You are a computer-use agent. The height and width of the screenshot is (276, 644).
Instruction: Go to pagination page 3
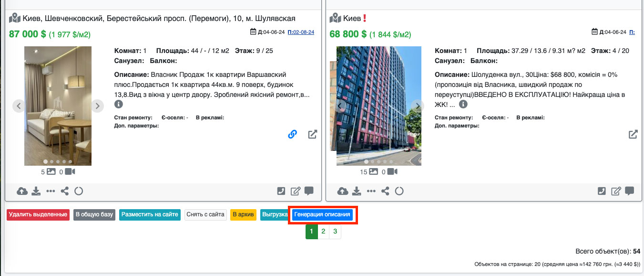[x=335, y=232]
